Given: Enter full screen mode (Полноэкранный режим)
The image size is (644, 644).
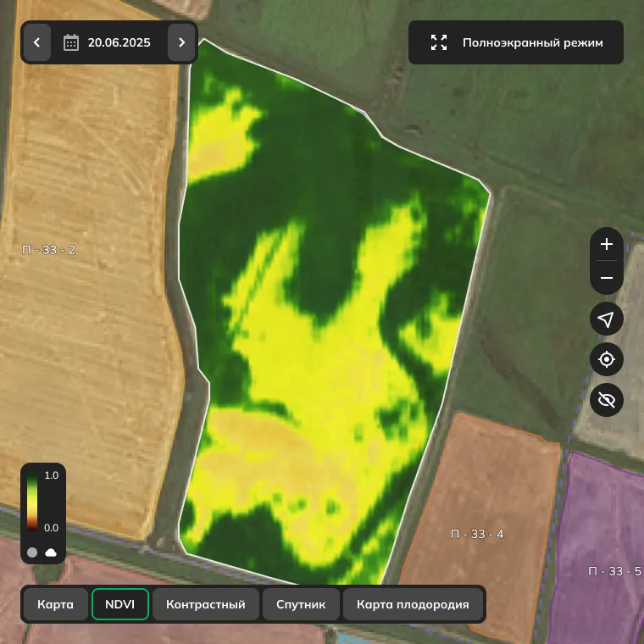Looking at the screenshot, I should (x=516, y=42).
